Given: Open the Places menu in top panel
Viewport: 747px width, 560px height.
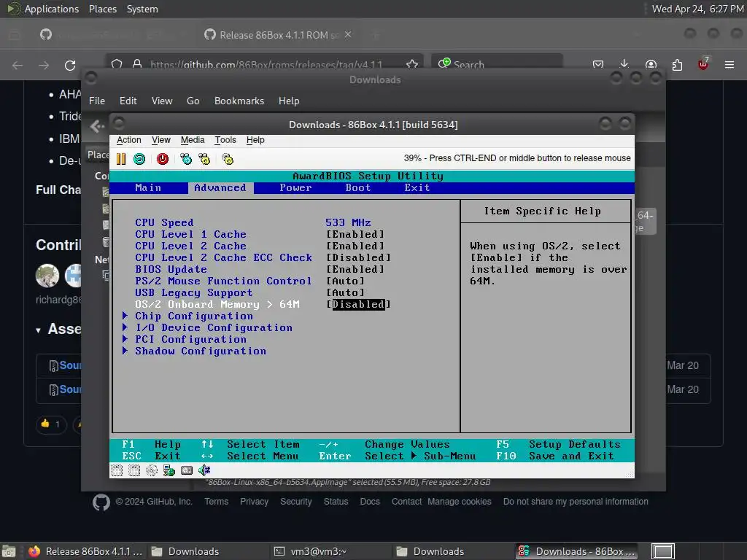Looking at the screenshot, I should [x=103, y=9].
